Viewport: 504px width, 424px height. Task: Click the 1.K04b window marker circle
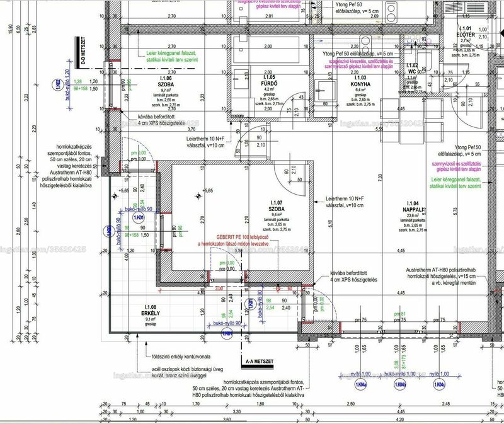pyautogui.click(x=400, y=384)
